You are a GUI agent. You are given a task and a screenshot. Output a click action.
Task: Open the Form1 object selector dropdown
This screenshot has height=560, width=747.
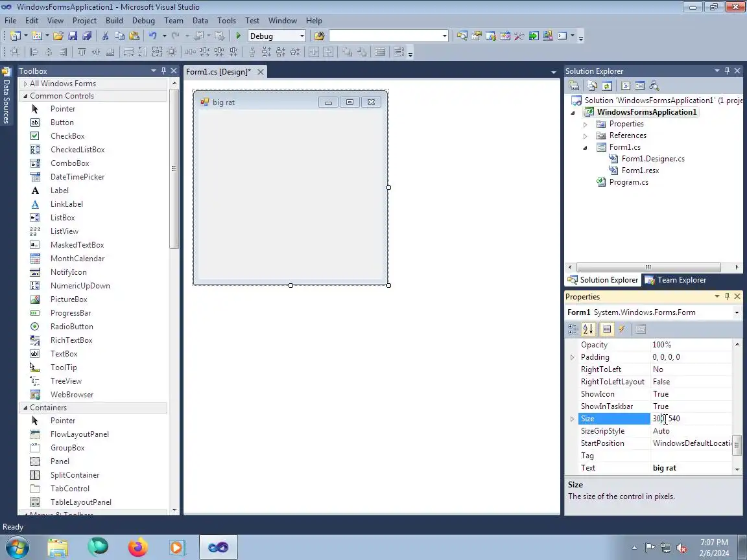click(x=737, y=312)
